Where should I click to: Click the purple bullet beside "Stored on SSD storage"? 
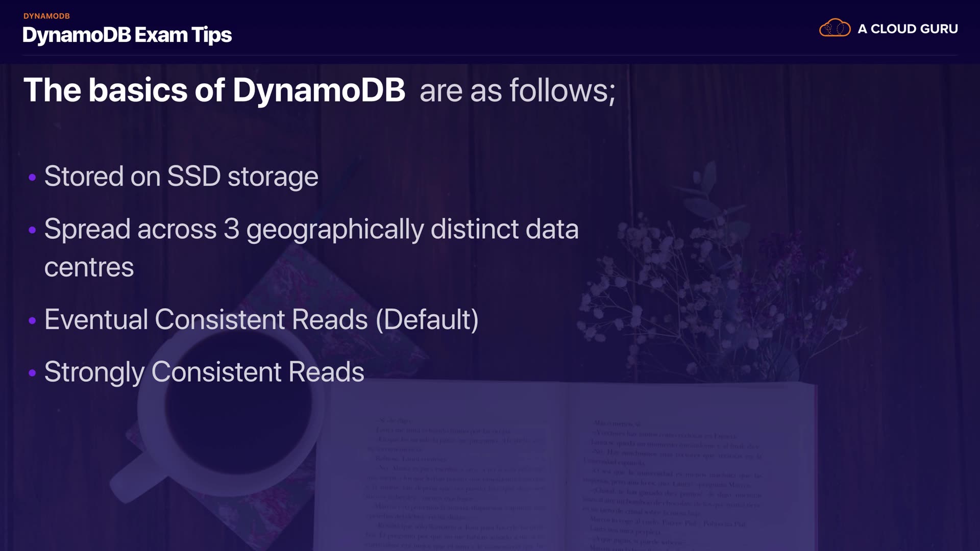click(x=33, y=178)
